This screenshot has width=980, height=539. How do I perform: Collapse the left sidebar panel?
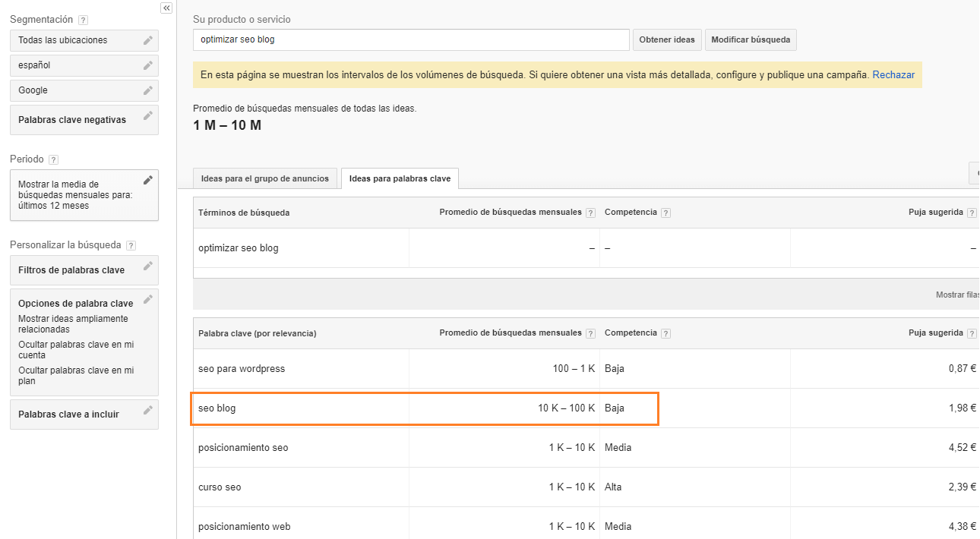pyautogui.click(x=166, y=8)
